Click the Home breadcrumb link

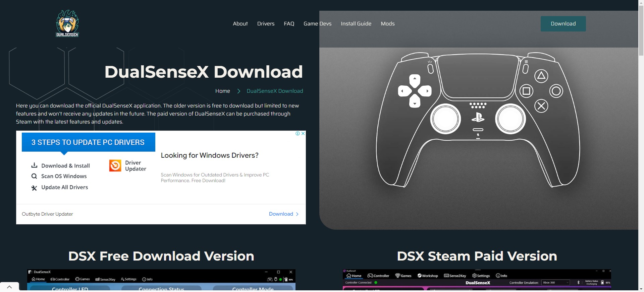pos(222,91)
